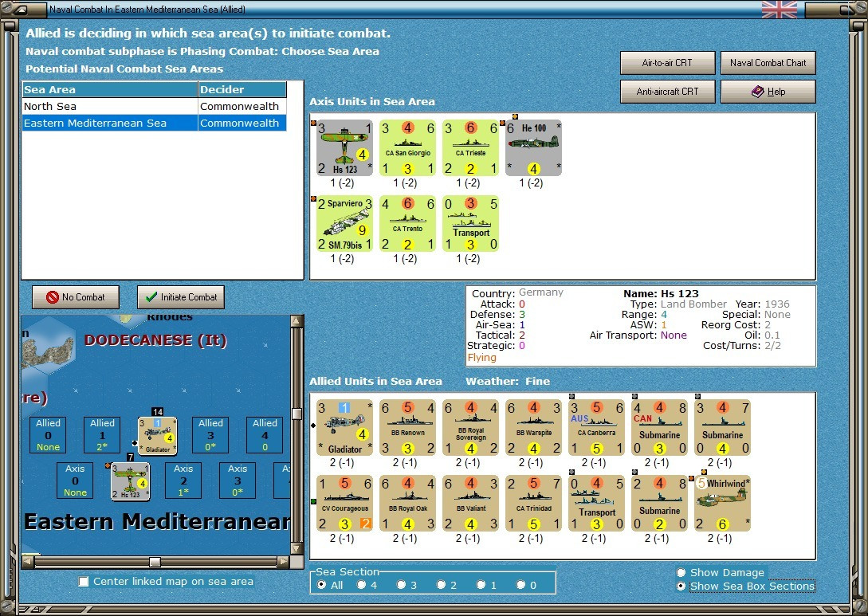Select the CAN Submarine counter
The width and height of the screenshot is (868, 616).
660,428
